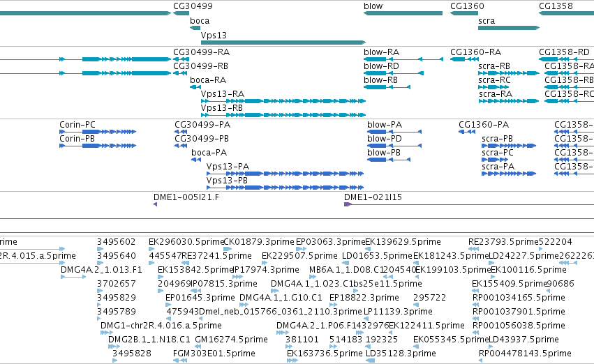Open the DMG4A.2_1.013.F1 feature label
This screenshot has height=364, width=594.
click(x=101, y=270)
